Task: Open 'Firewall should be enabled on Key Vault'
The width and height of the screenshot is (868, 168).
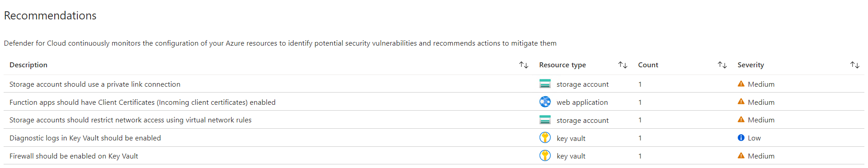Action: click(x=74, y=156)
